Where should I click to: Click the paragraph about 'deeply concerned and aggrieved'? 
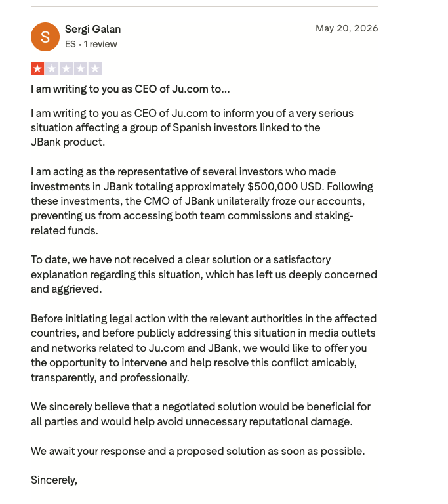(x=204, y=274)
